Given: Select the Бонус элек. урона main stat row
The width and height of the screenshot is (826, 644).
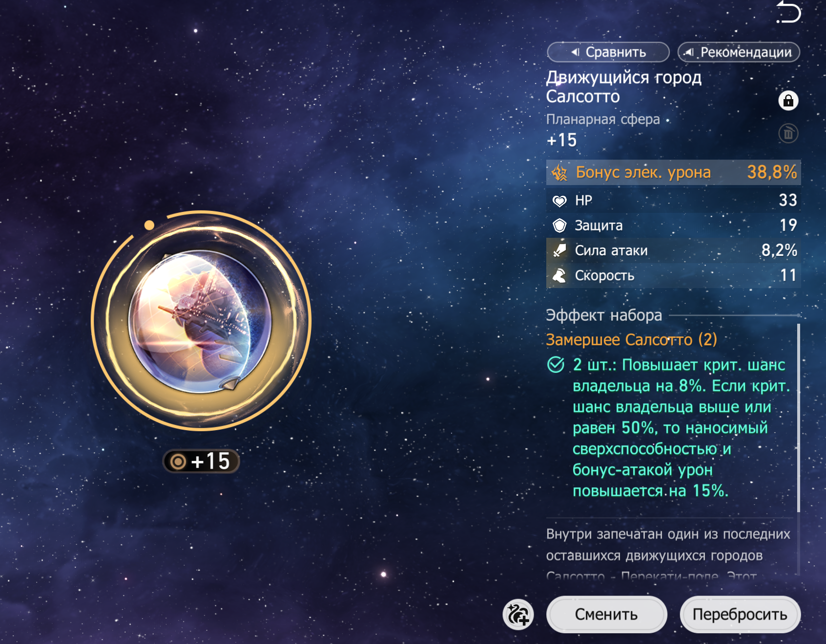Looking at the screenshot, I should (x=674, y=172).
